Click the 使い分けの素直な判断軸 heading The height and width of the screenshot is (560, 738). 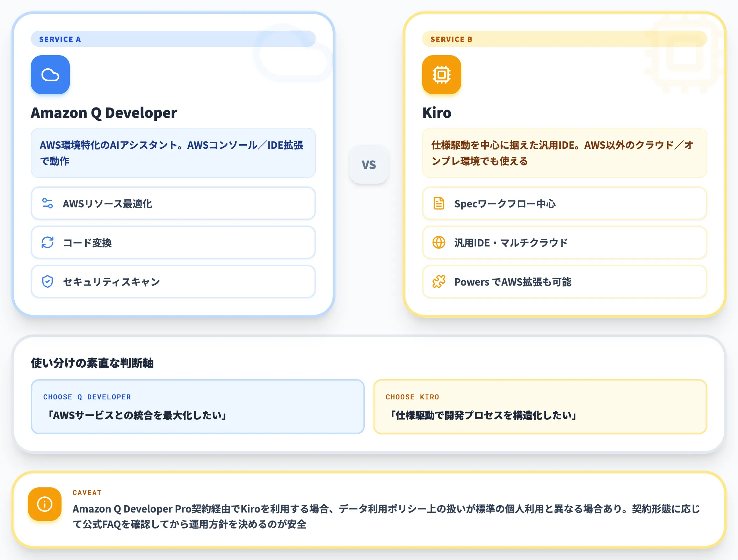pyautogui.click(x=92, y=363)
